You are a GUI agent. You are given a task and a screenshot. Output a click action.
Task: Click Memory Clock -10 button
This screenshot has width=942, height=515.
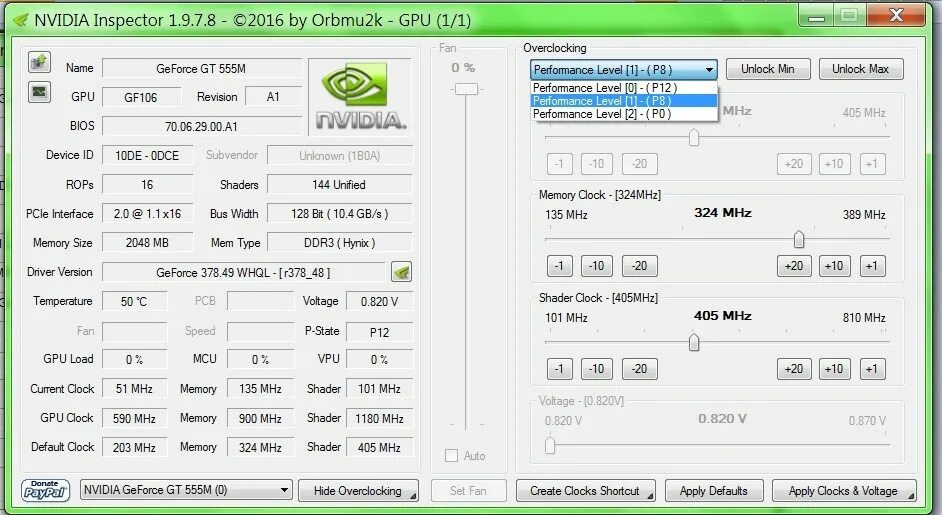597,266
